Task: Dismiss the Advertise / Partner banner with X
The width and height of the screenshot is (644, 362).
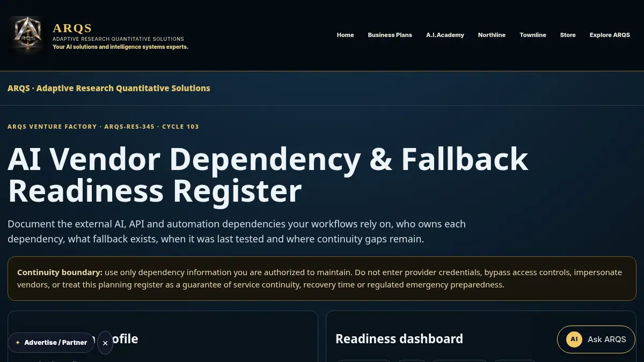Action: coord(105,343)
